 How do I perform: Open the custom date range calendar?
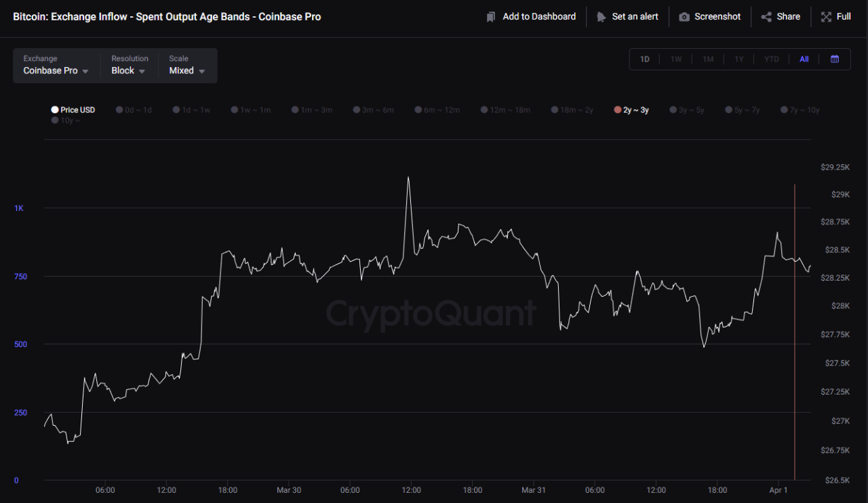(x=835, y=59)
